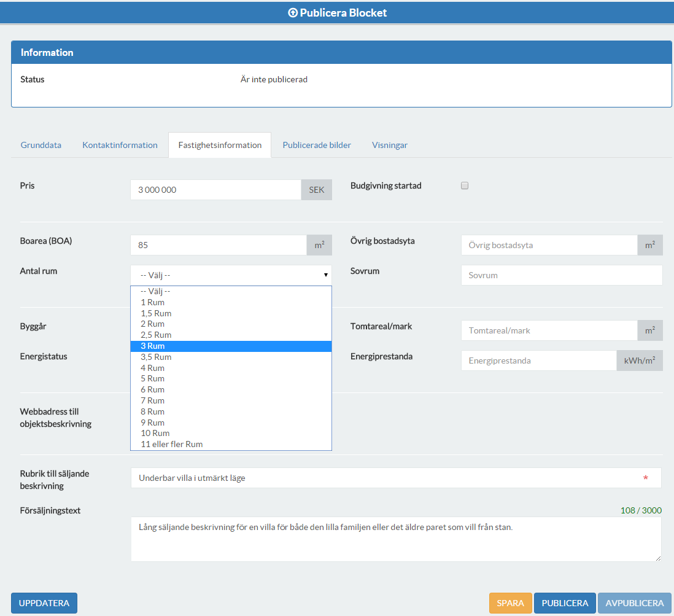674x616 pixels.
Task: Focus the Övrig bostadsyta input field
Action: tap(549, 245)
